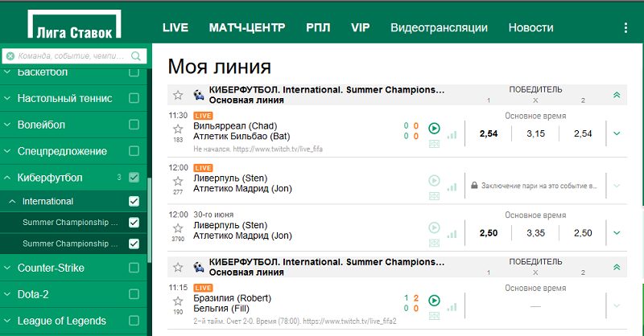Play the Вильярреал vs Атлетик Бильбао live stream
The width and height of the screenshot is (644, 336).
435,129
